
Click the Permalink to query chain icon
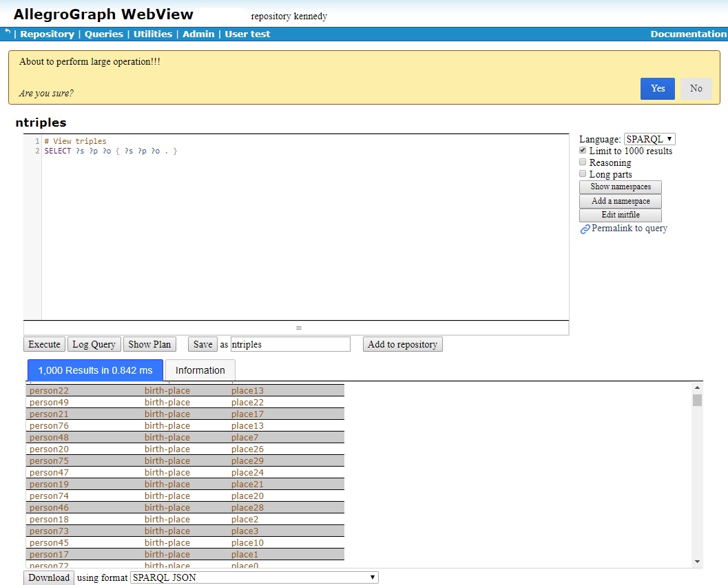pyautogui.click(x=585, y=229)
